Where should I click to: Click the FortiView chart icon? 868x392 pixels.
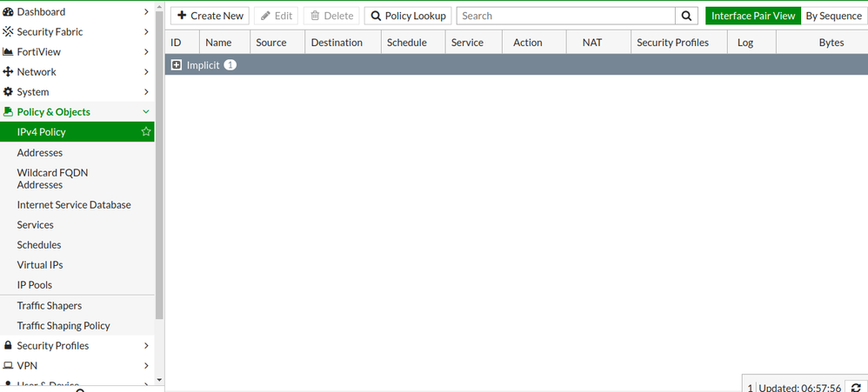(8, 52)
